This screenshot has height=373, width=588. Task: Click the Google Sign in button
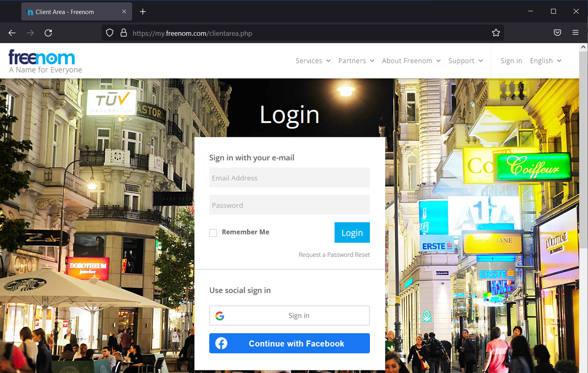[x=290, y=316]
